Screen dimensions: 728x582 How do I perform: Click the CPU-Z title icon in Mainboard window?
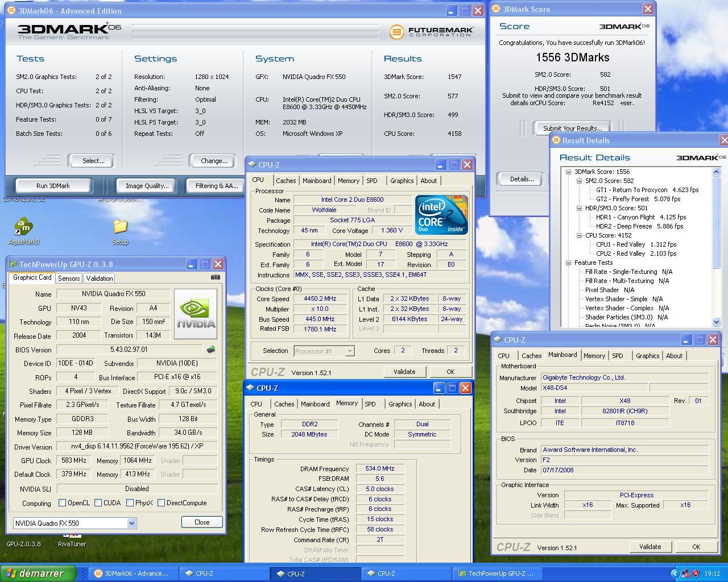coord(498,340)
